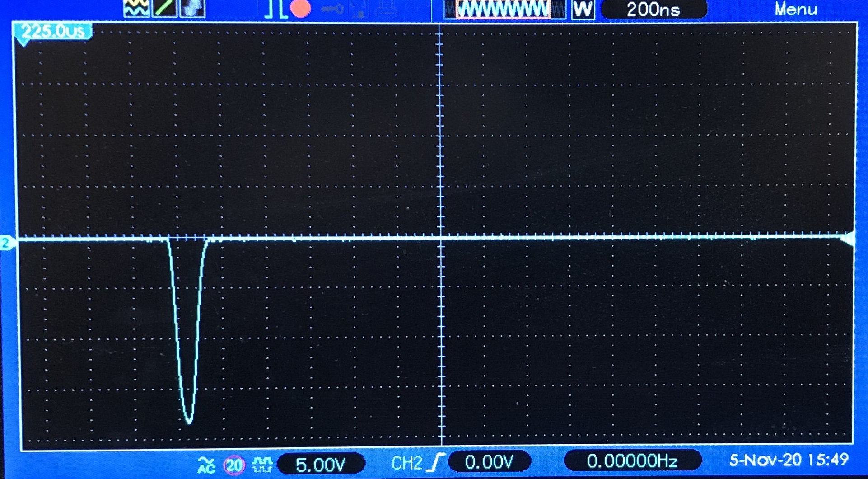Click the AC coupling icon
Screen dimensions: 868x479
point(206,465)
